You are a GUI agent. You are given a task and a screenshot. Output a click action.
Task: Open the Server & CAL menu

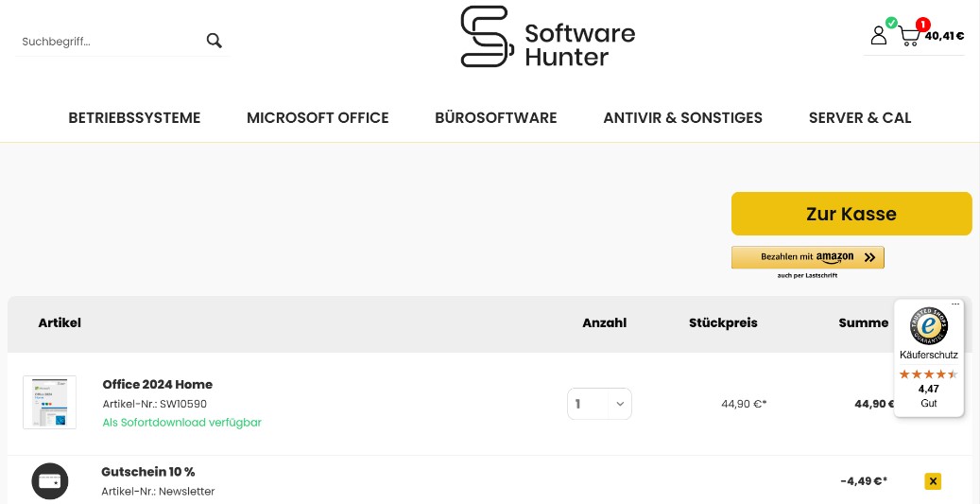click(x=860, y=117)
